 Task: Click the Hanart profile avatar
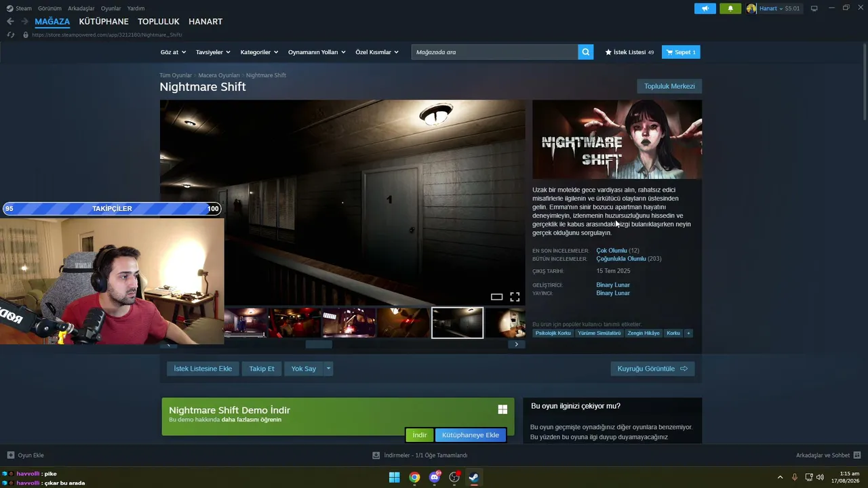[x=751, y=8]
